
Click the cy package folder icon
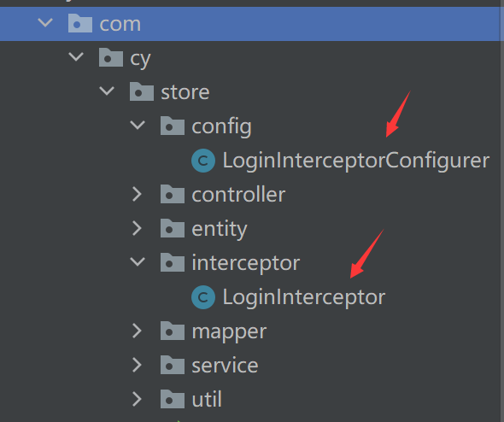click(x=111, y=57)
